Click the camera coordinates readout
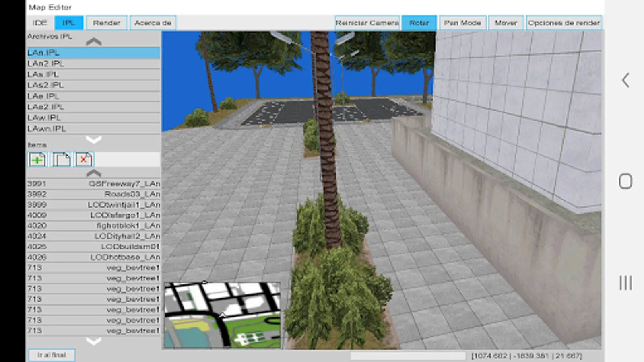 (526, 356)
